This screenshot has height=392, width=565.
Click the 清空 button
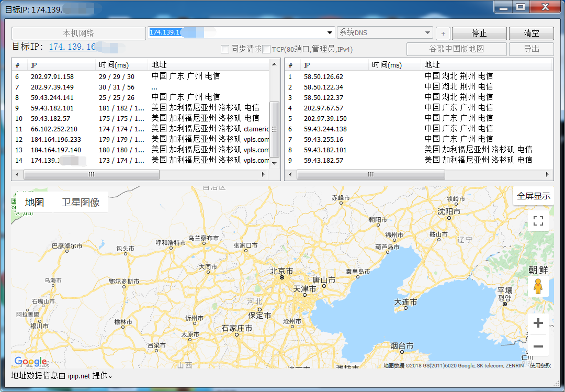coord(531,33)
